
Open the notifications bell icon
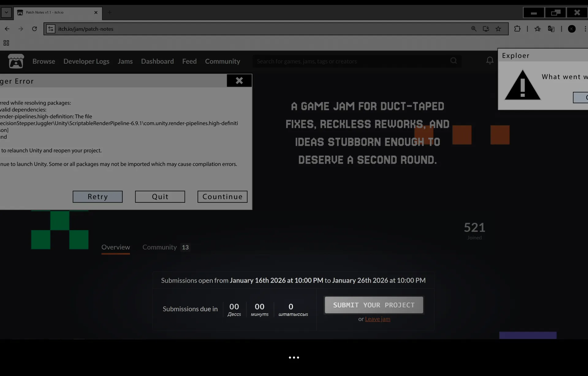(x=490, y=61)
